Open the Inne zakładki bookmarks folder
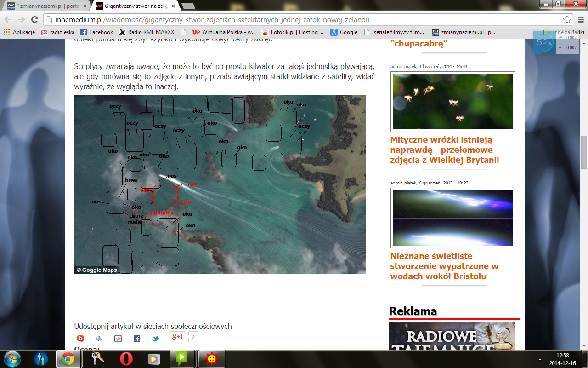The width and height of the screenshot is (588, 368). point(564,32)
